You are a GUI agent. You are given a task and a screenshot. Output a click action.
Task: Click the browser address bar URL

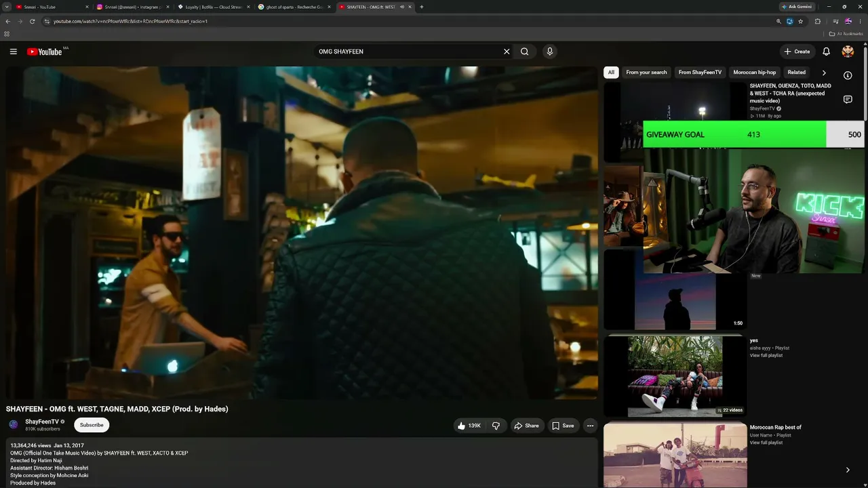[130, 21]
